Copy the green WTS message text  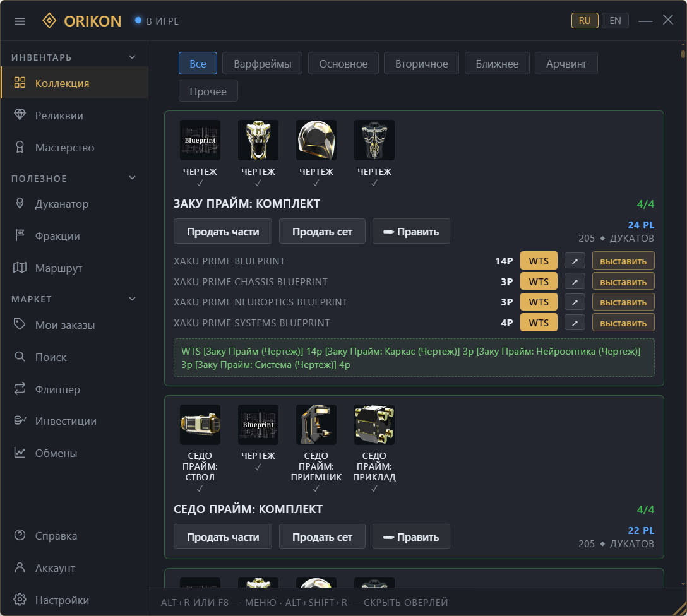[414, 358]
